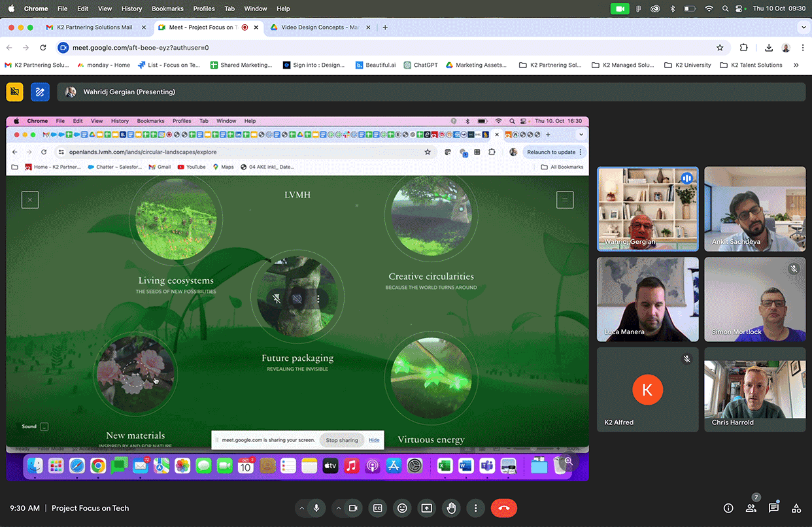Click the mute icon on presentation overlay
This screenshot has width=812, height=527.
point(297,298)
